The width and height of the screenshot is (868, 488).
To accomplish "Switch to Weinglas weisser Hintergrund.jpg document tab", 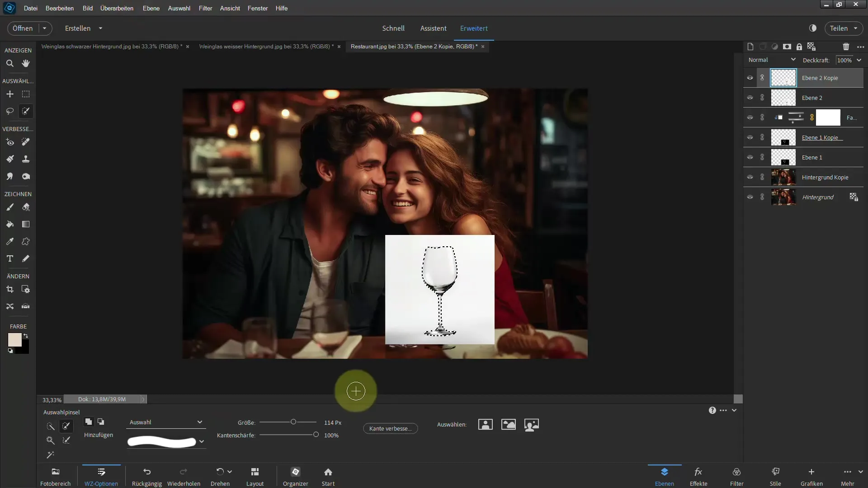I will coord(266,46).
